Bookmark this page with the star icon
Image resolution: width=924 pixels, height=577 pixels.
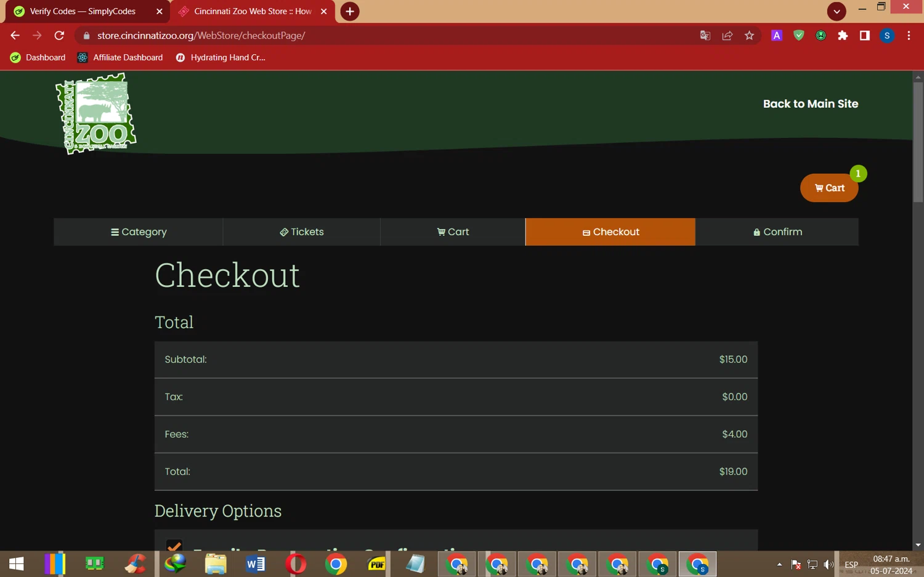(749, 36)
